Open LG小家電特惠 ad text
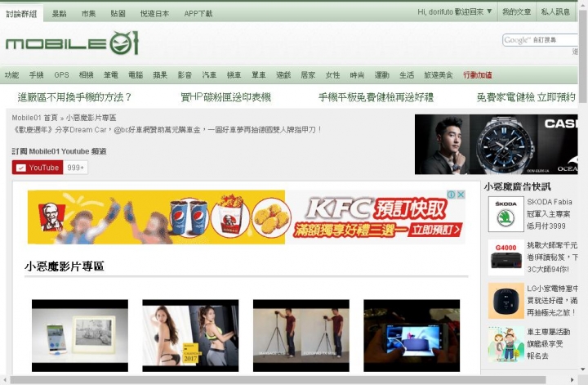 click(x=552, y=301)
